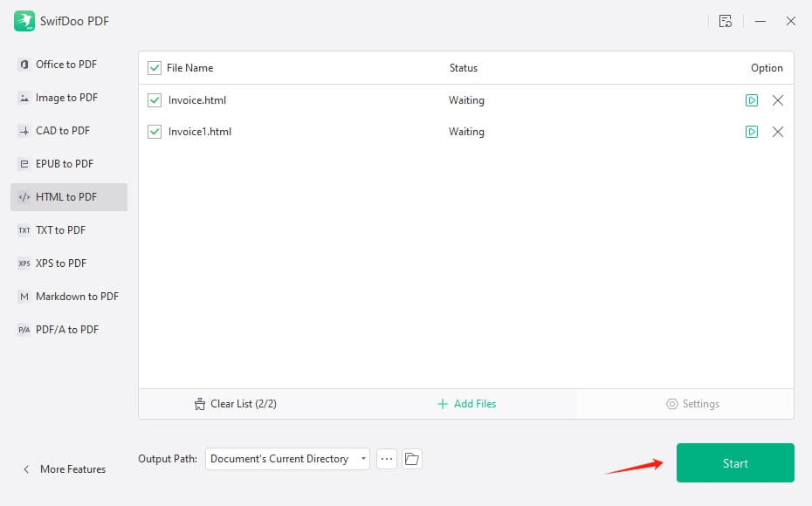Select the Invoice.html file name
Screen dimensions: 812x506
point(197,100)
